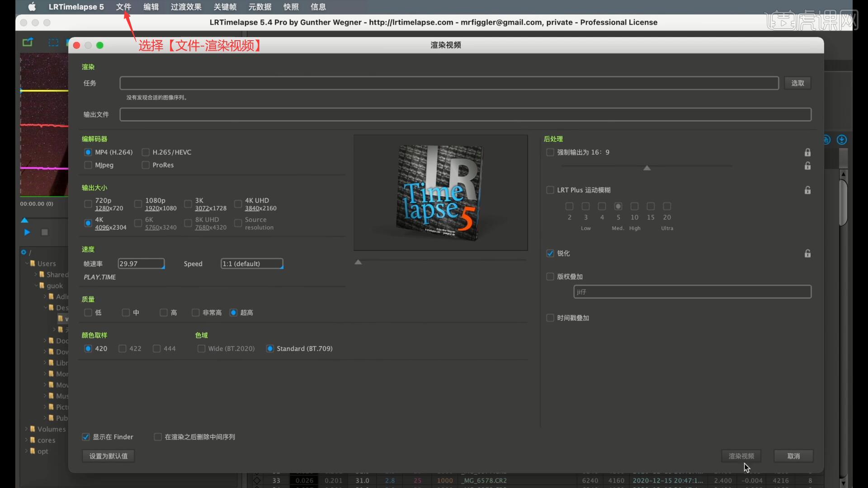This screenshot has height=488, width=868.
Task: Open the 过渡效果 menu
Action: point(186,7)
